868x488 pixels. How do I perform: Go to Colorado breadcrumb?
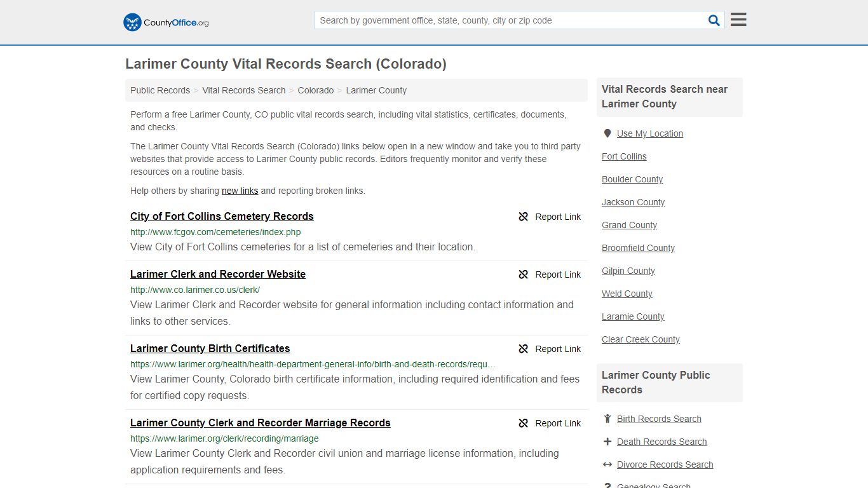click(x=316, y=90)
